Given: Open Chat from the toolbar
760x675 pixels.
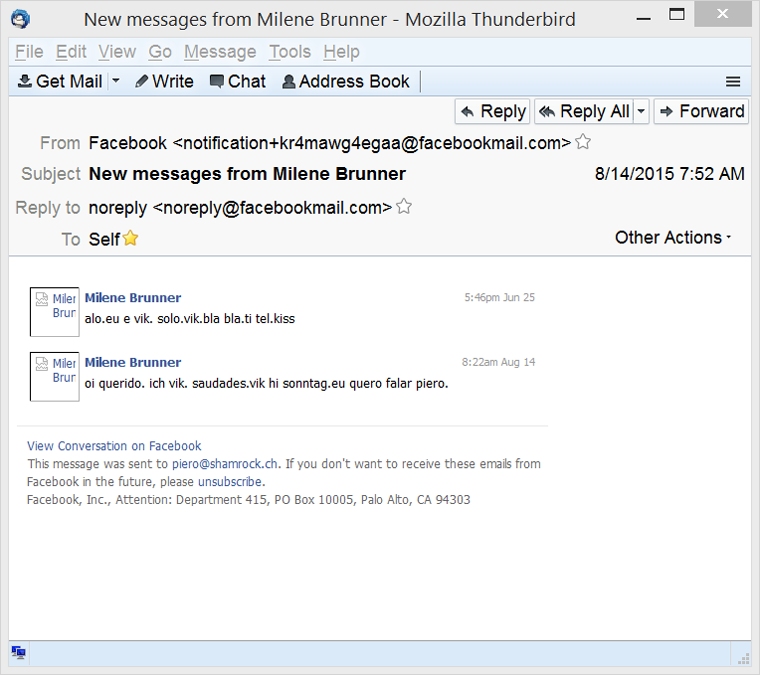Looking at the screenshot, I should coord(237,82).
